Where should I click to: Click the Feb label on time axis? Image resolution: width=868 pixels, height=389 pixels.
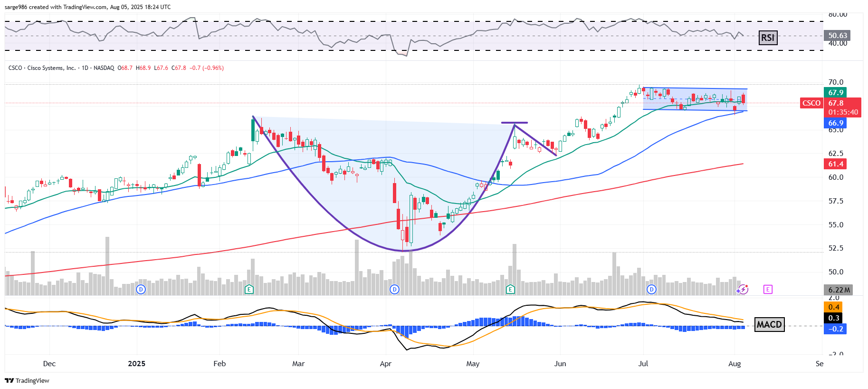coord(219,364)
